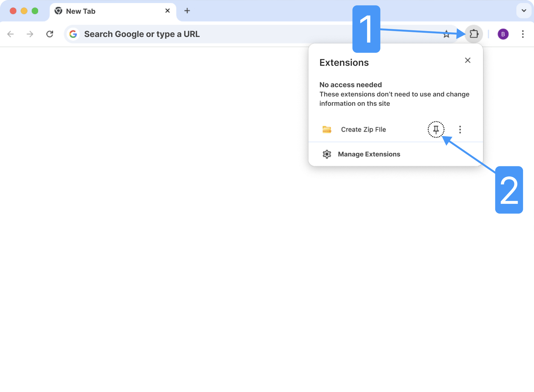Screen dimensions: 534x392
Task: Open Create Zip File's three-dot options menu
Action: tap(460, 129)
